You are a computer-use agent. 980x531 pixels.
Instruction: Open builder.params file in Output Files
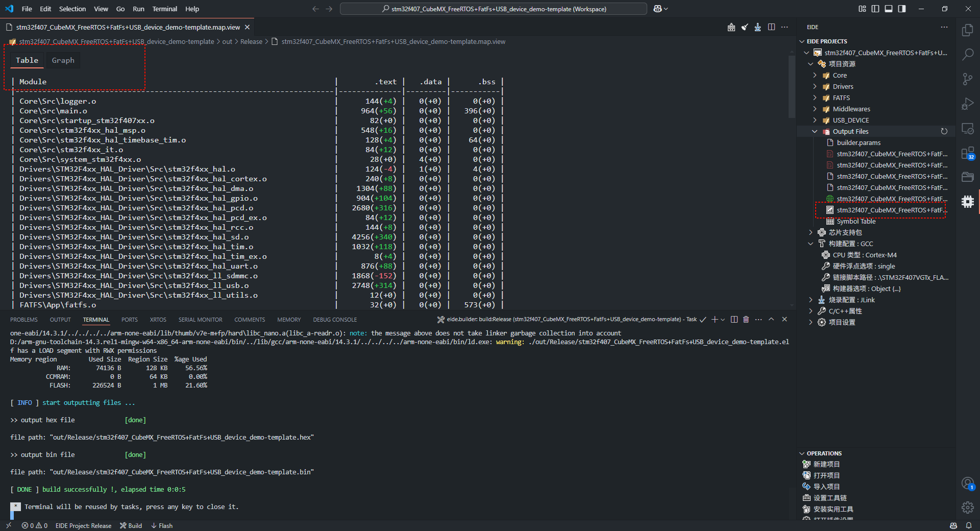[859, 142]
